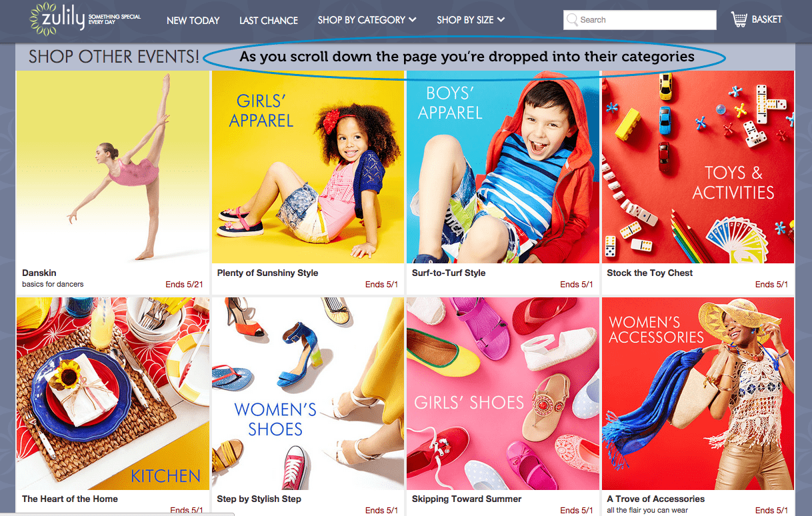Image resolution: width=812 pixels, height=516 pixels.
Task: Expand Shop by Size dropdown
Action: point(471,20)
